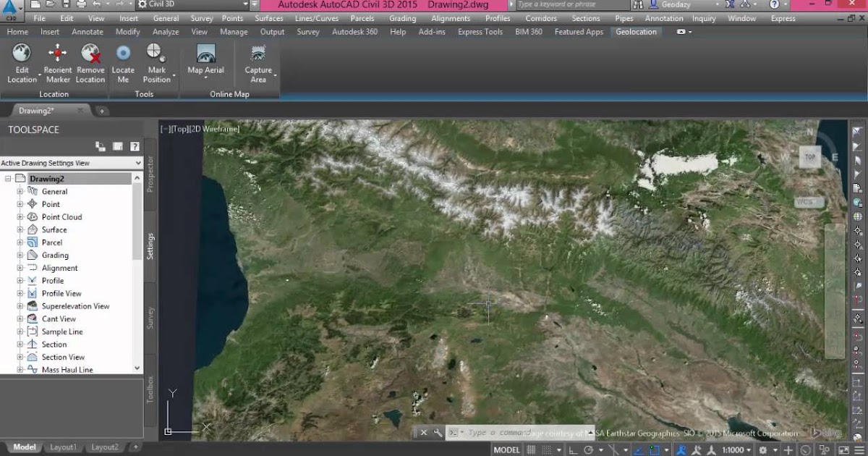This screenshot has height=456, width=868.
Task: Click the annotation scale visibility icon in status bar
Action: click(x=682, y=449)
